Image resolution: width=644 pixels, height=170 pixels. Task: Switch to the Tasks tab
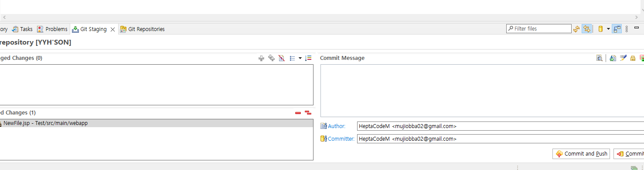tap(22, 29)
